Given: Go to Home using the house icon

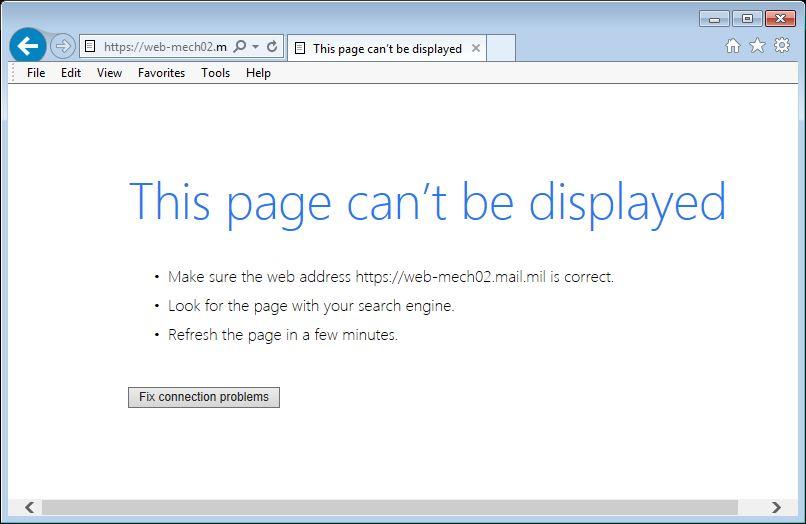Looking at the screenshot, I should coord(733,46).
